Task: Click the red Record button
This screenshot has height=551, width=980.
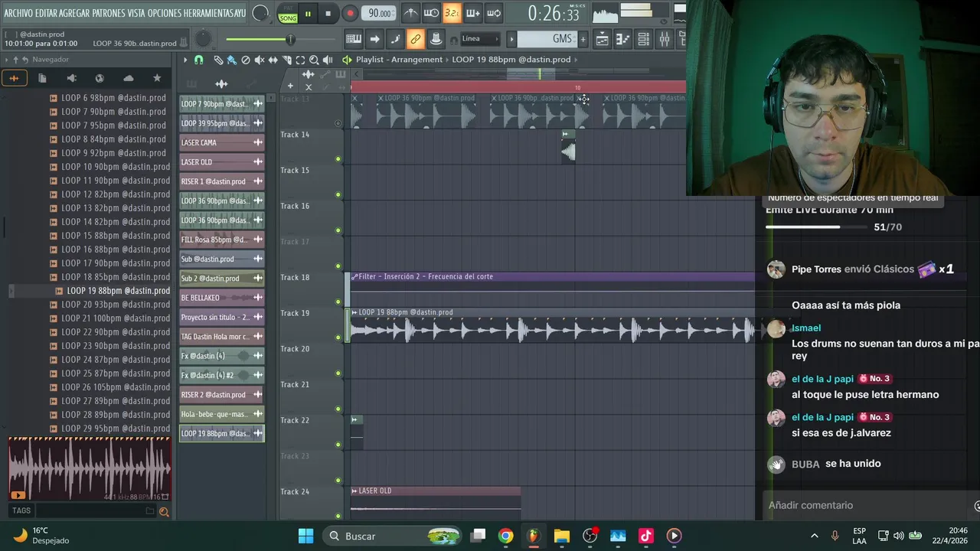Action: [x=350, y=14]
